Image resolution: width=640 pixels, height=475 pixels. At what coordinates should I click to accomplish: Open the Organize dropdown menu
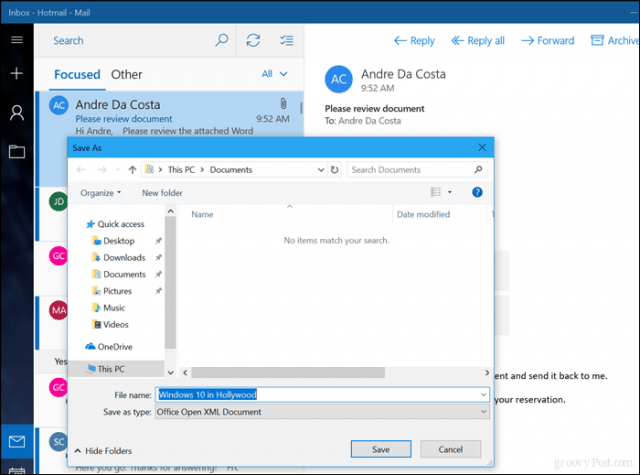tap(100, 193)
